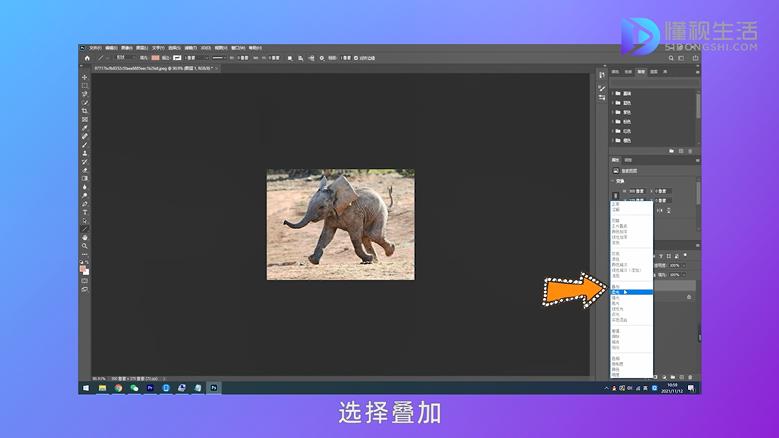Click the share icon at top right
This screenshot has width=779, height=438.
(695, 58)
